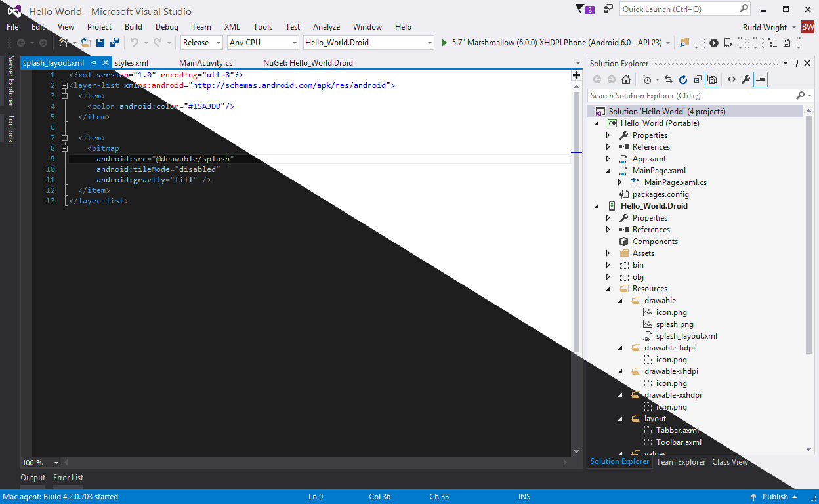Open the Output panel tab
Viewport: 819px width, 504px height.
tap(33, 478)
